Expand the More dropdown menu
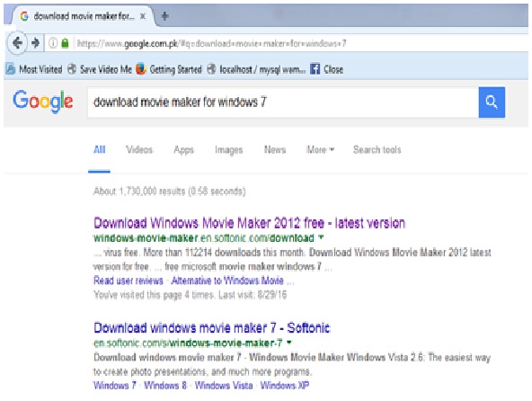This screenshot has width=532, height=401. point(320,150)
